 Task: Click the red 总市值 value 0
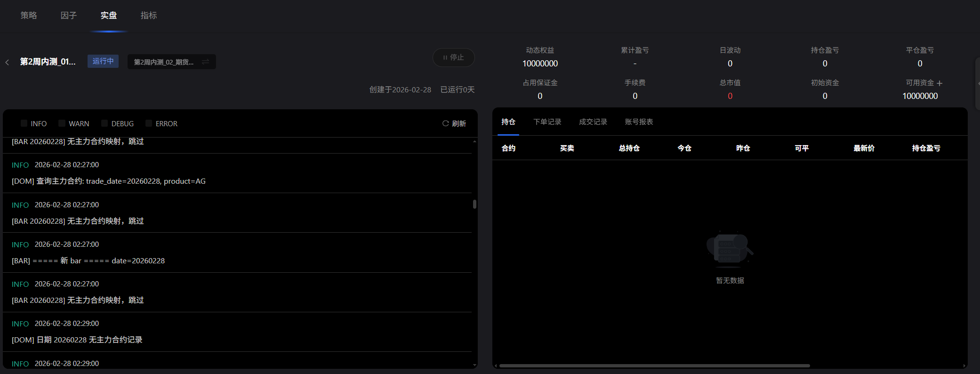coord(730,96)
